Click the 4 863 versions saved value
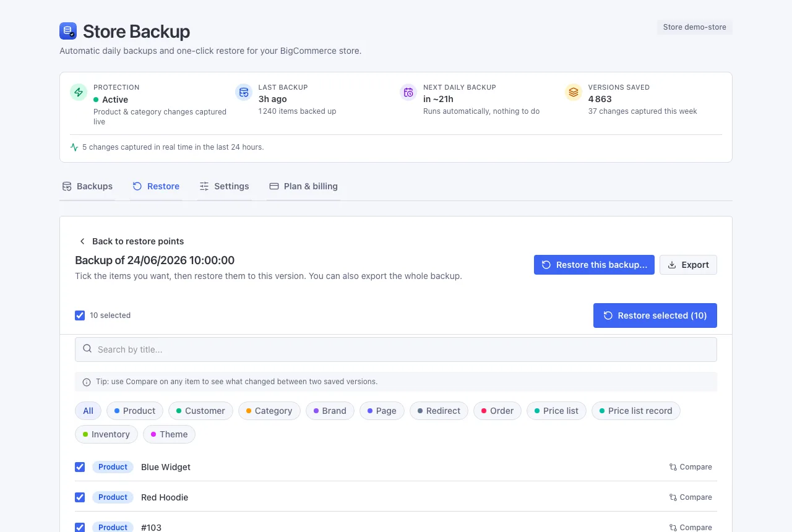The image size is (792, 532). click(600, 99)
